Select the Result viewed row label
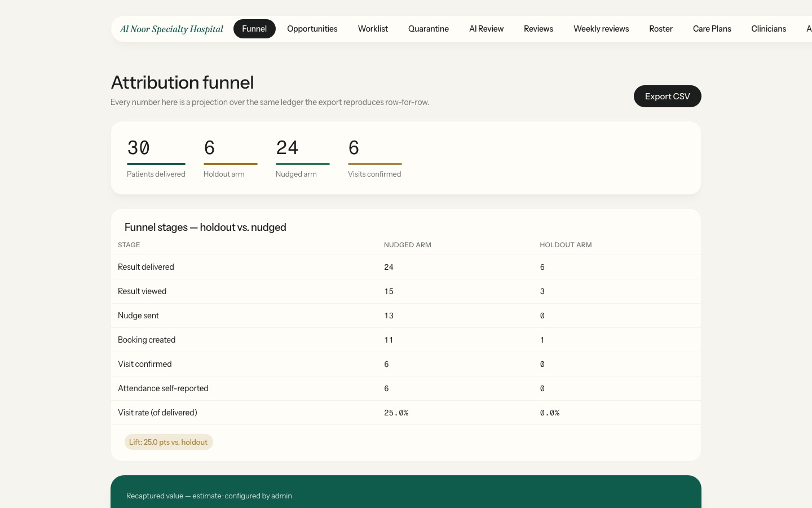This screenshot has width=812, height=508. 142,291
